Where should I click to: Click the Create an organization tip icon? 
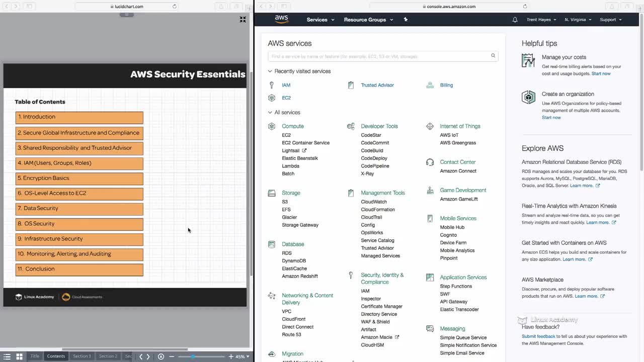[528, 97]
